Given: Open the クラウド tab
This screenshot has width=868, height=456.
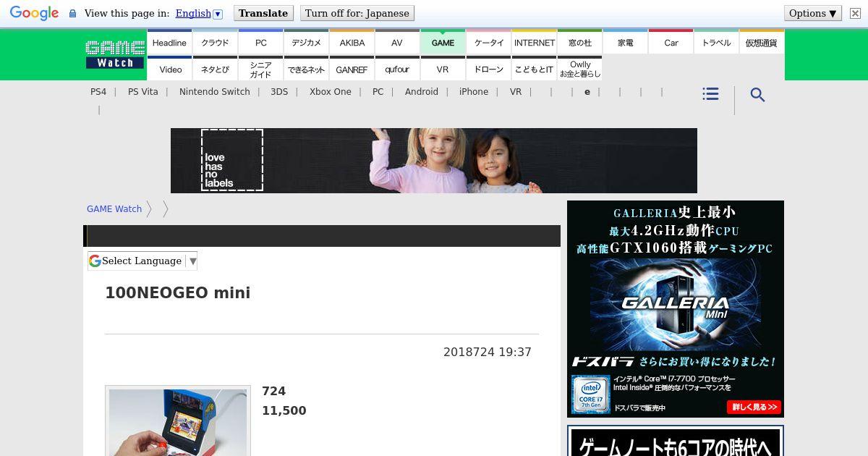Looking at the screenshot, I should 215,43.
